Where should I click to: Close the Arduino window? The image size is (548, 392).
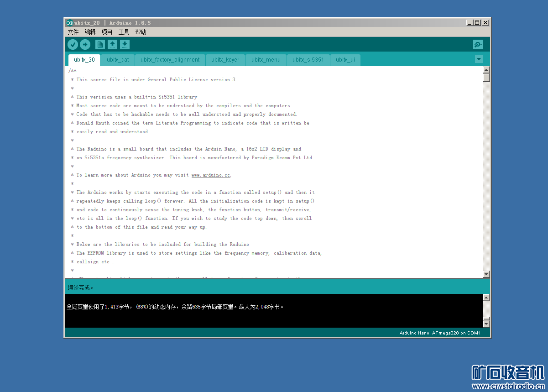pos(485,23)
